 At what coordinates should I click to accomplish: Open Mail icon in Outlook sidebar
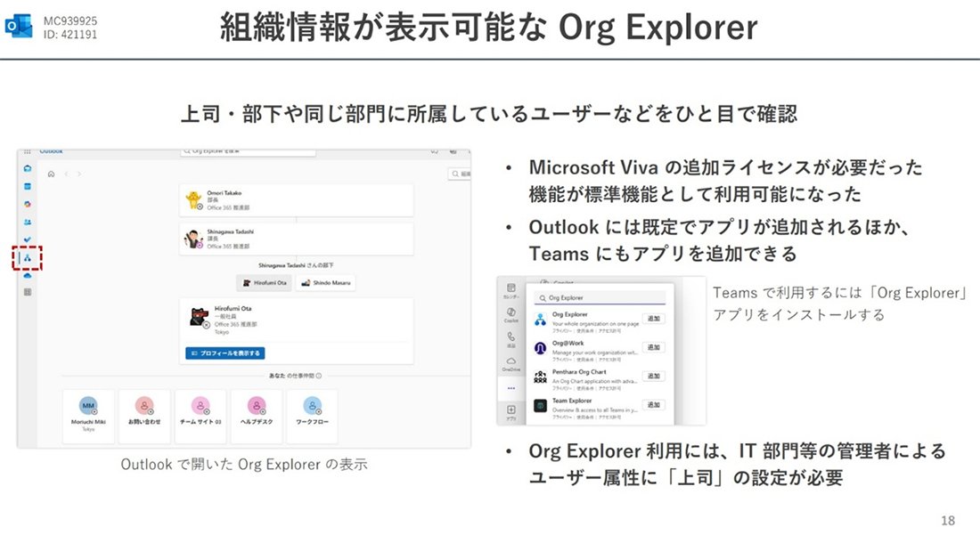(x=28, y=168)
